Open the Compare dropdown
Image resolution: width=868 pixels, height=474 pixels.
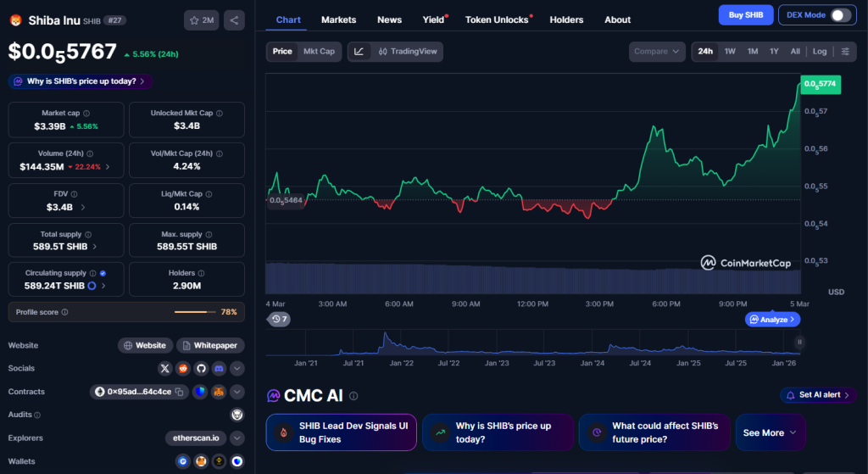[657, 52]
